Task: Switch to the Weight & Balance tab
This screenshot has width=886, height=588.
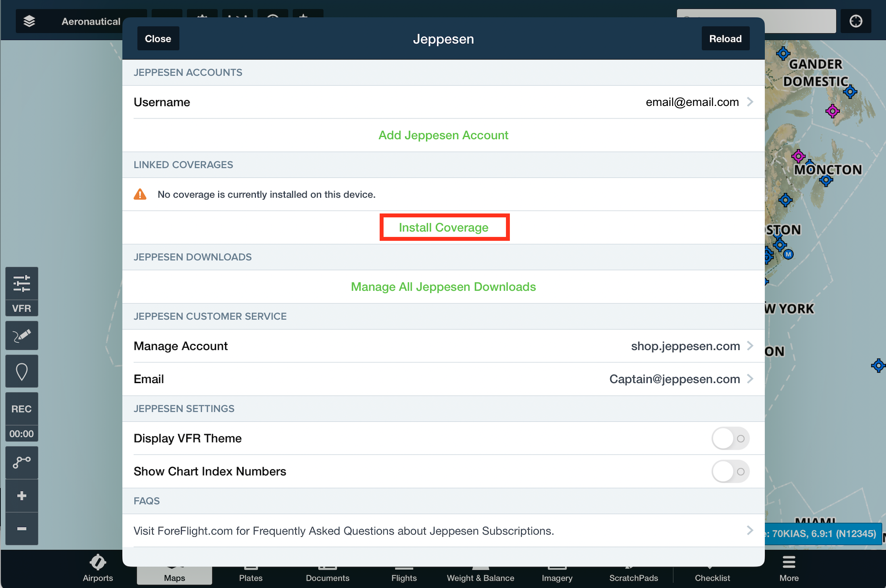Action: (x=481, y=575)
